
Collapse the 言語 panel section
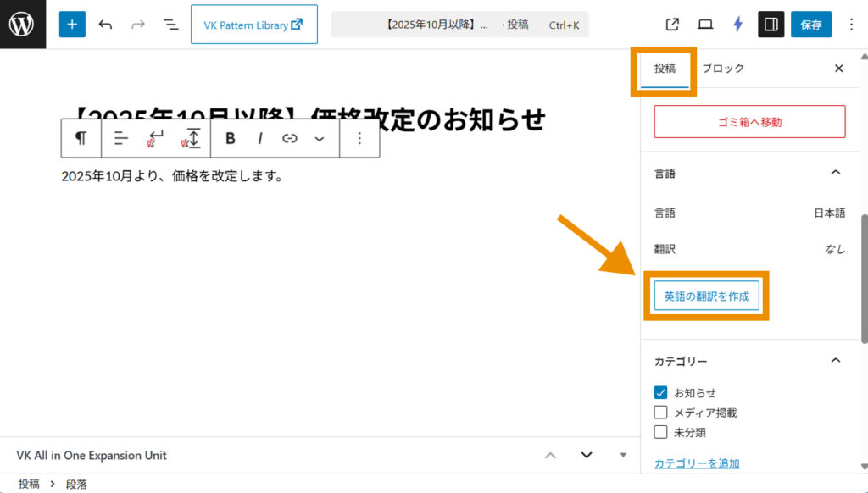point(835,173)
